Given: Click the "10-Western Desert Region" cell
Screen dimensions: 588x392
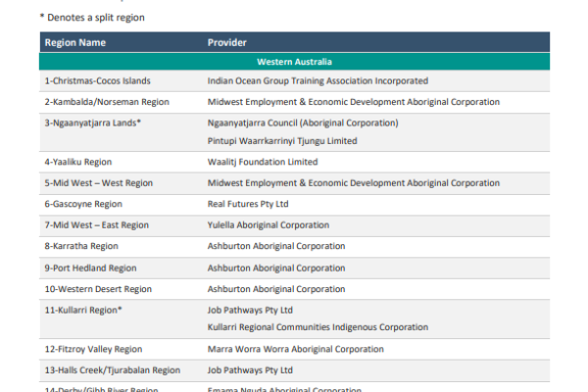Looking at the screenshot, I should tap(98, 289).
